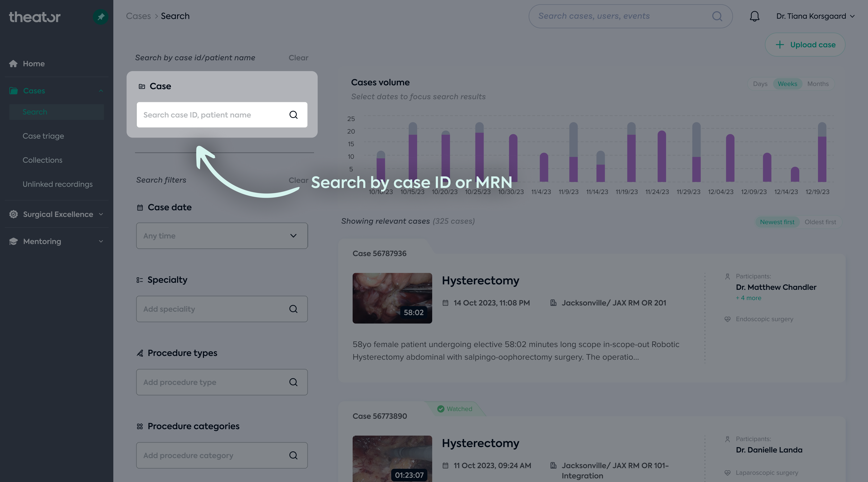868x482 pixels.
Task: Click the calendar icon by 14 Oct 2023
Action: (x=445, y=303)
